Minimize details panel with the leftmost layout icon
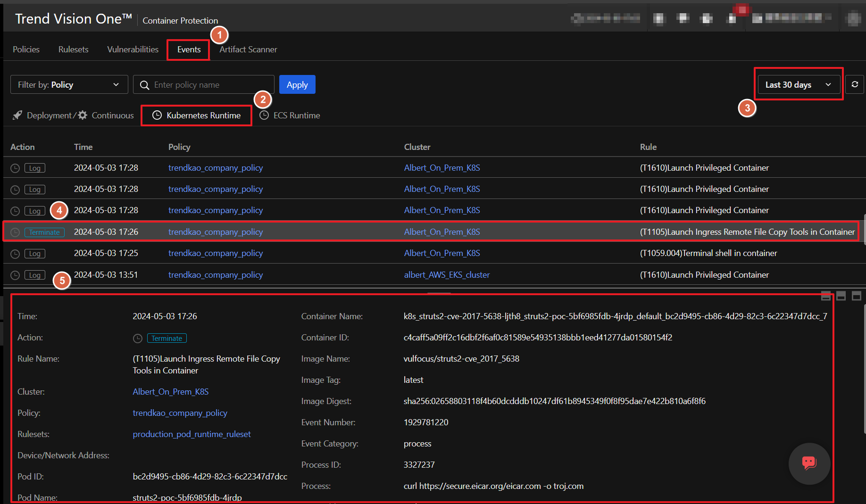The height and width of the screenshot is (504, 866). [x=825, y=296]
